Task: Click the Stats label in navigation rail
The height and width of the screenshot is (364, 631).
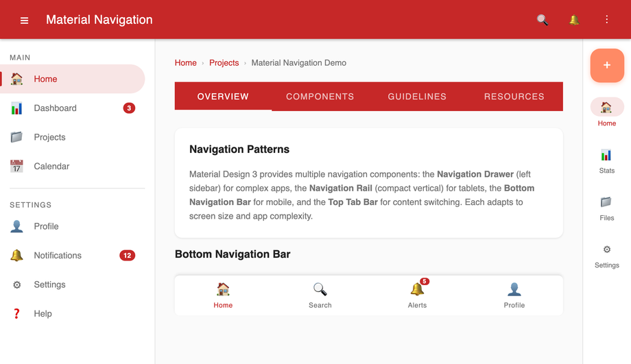Action: point(607,171)
